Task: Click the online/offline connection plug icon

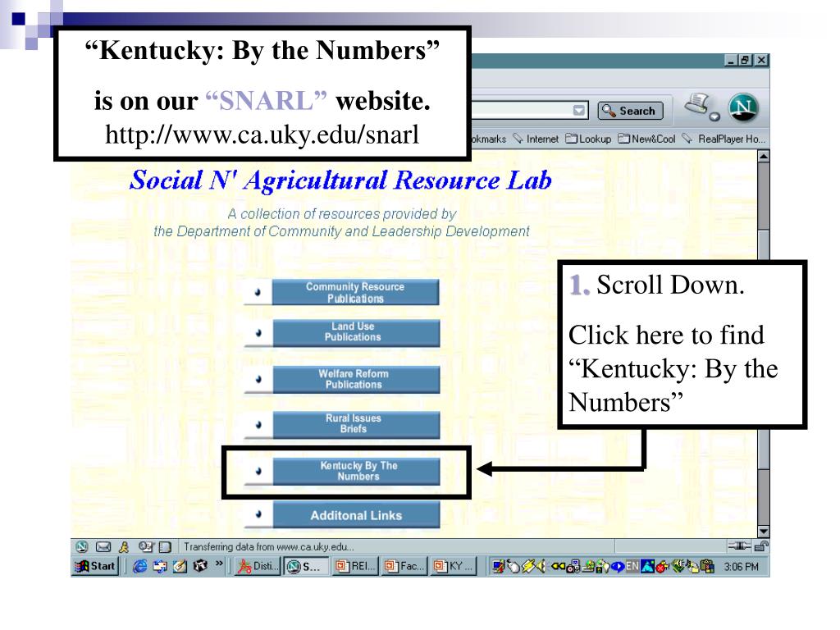Action: [739, 546]
